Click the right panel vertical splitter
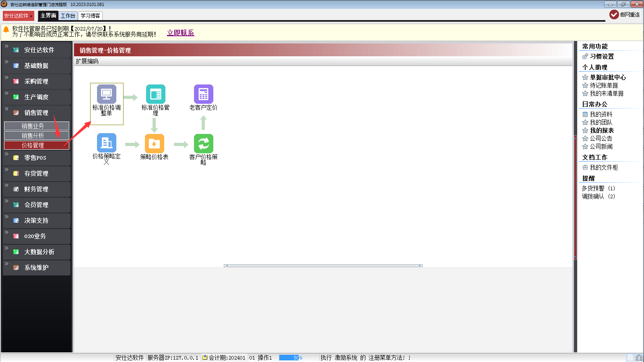This screenshot has width=644, height=362. pos(575,197)
